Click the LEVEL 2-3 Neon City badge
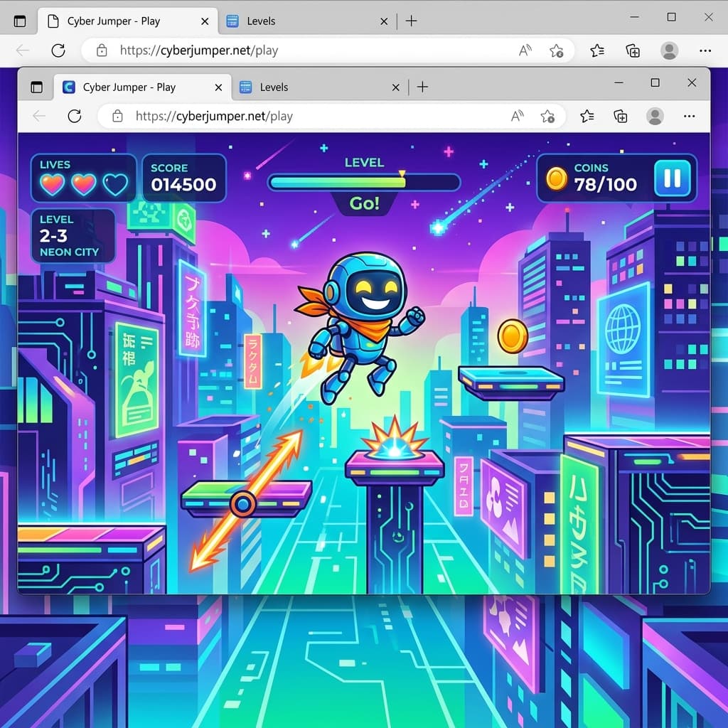 pyautogui.click(x=73, y=236)
